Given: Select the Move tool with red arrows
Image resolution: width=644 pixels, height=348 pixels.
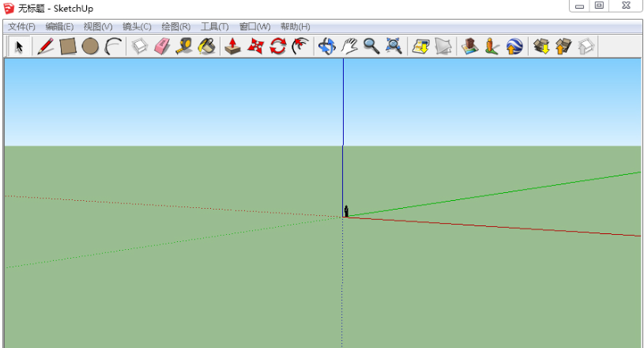Looking at the screenshot, I should pos(255,46).
